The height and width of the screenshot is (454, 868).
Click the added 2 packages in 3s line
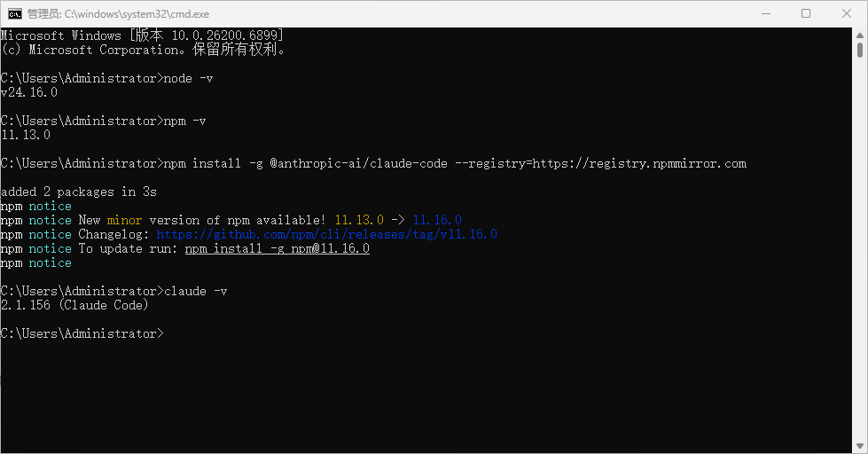pos(79,192)
